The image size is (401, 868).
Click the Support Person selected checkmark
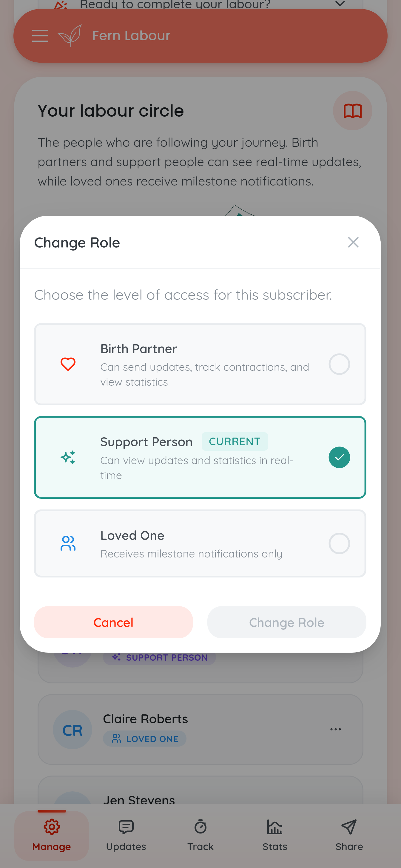coord(339,457)
